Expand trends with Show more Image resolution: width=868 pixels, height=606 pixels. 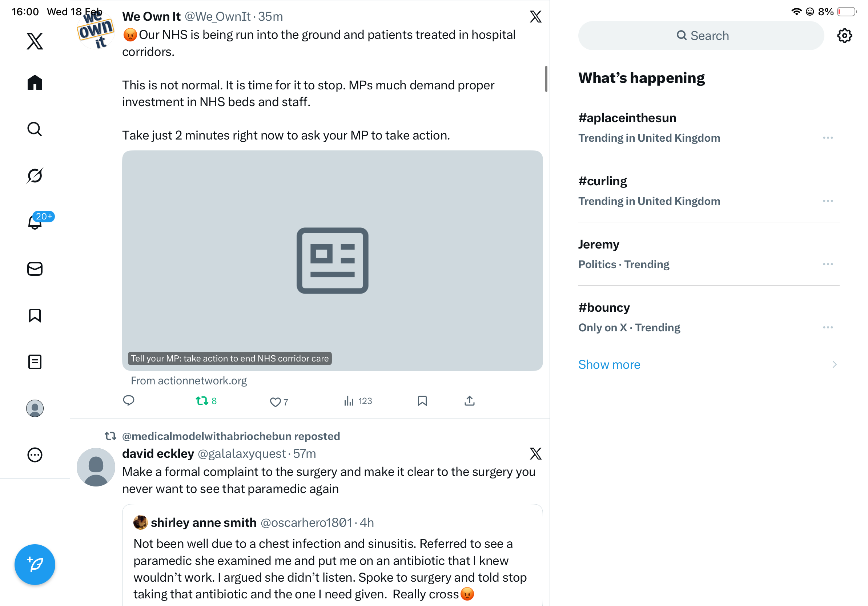point(609,365)
